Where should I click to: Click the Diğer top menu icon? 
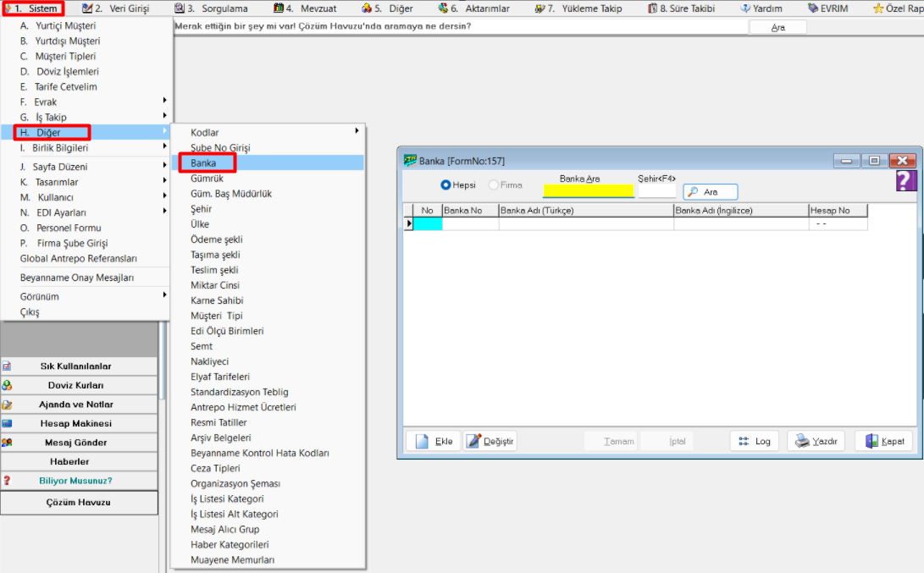pos(367,8)
